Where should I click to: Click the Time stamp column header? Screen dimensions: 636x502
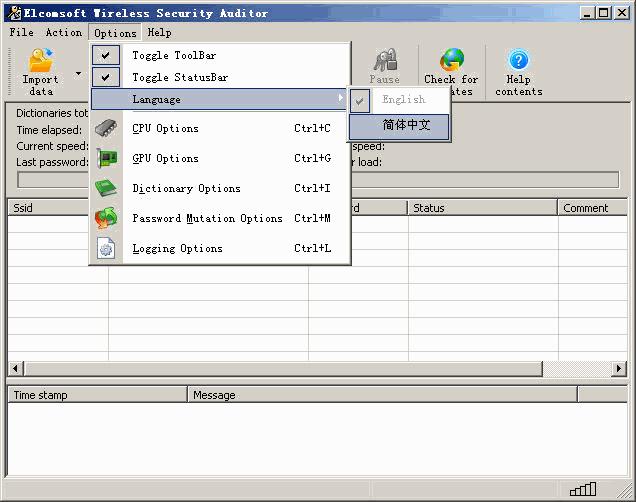97,395
